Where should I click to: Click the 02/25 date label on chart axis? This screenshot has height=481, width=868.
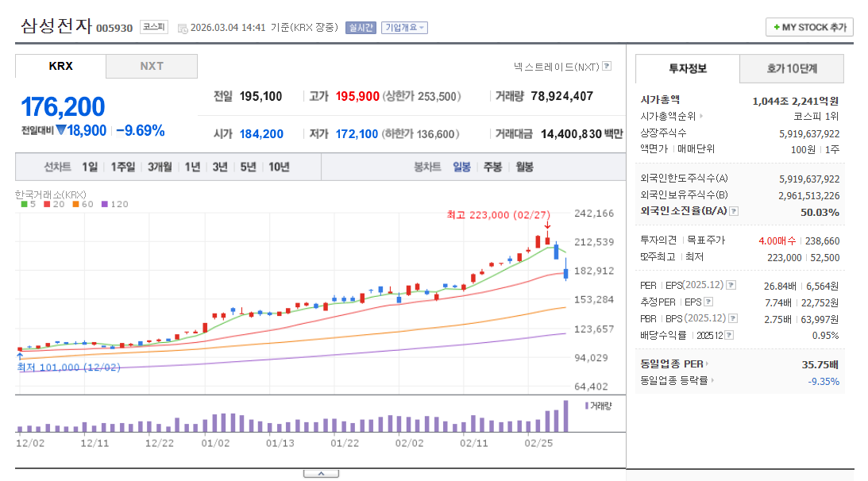[538, 444]
